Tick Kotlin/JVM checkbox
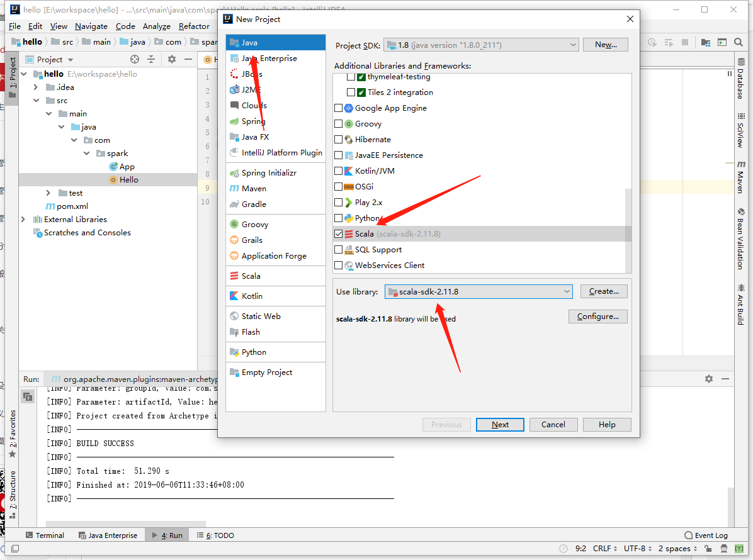Viewport: 753px width, 560px height. (x=339, y=171)
